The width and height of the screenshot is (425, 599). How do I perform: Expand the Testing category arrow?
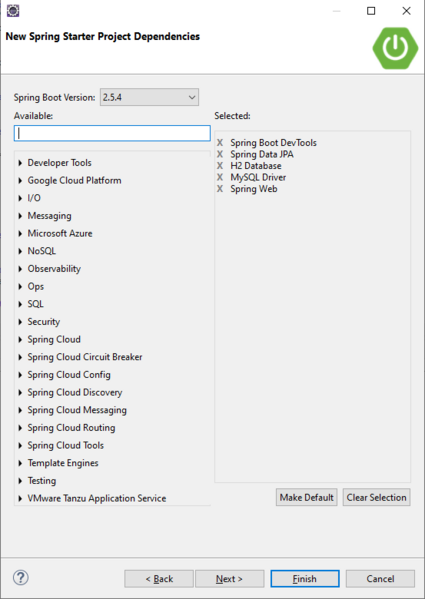tap(20, 481)
